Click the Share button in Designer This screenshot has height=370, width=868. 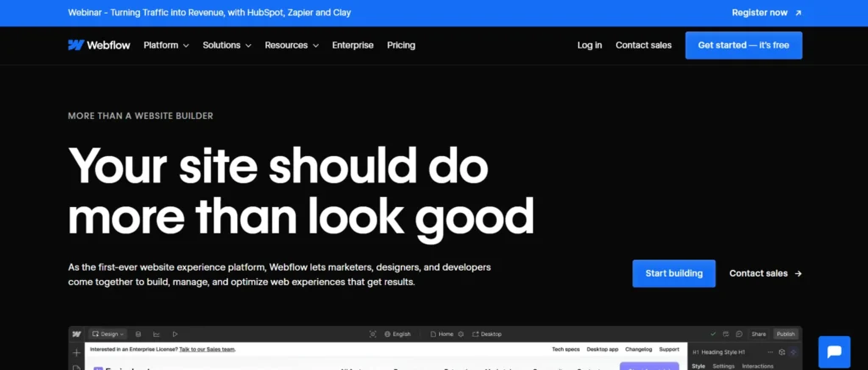pyautogui.click(x=759, y=334)
